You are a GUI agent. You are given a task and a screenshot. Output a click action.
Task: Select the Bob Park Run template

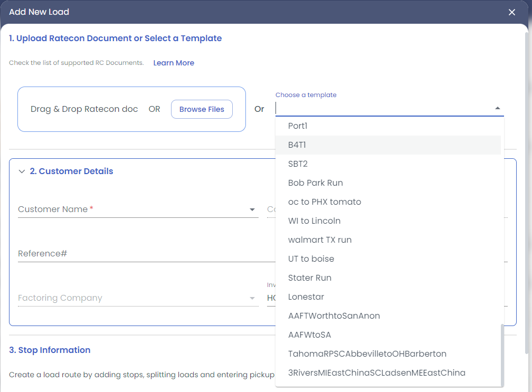[315, 183]
